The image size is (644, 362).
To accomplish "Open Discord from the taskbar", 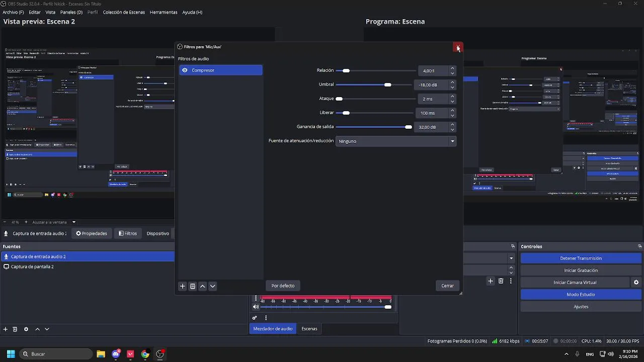I will pyautogui.click(x=116, y=354).
